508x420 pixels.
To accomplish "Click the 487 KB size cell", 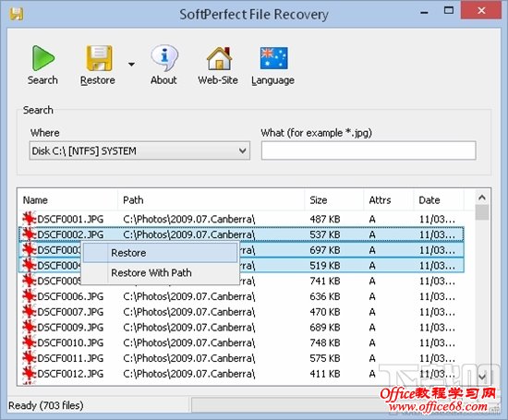I will (325, 219).
